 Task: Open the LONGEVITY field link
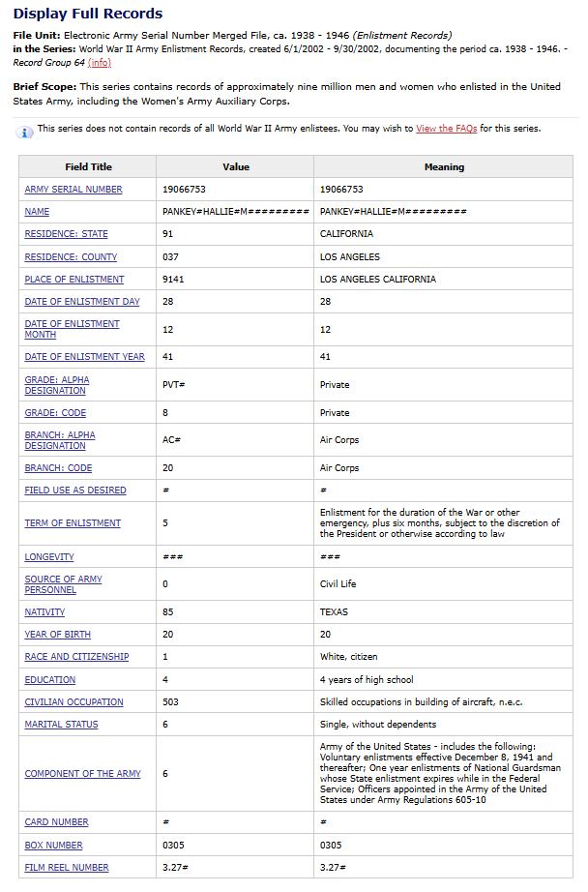49,557
